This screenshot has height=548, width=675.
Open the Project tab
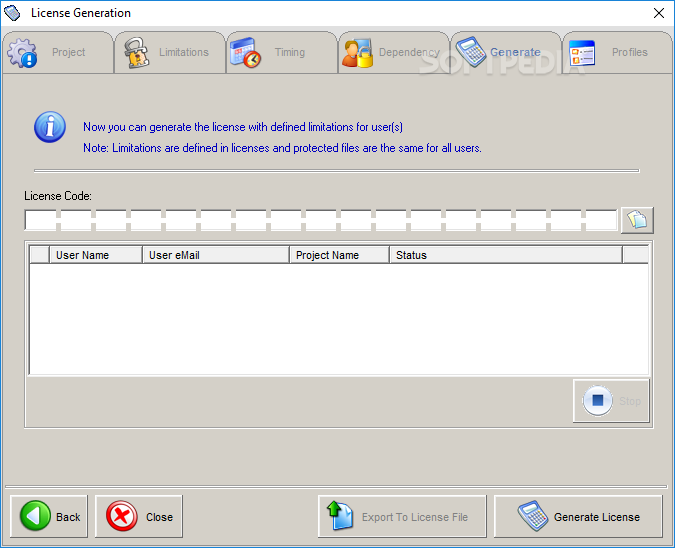pyautogui.click(x=58, y=52)
